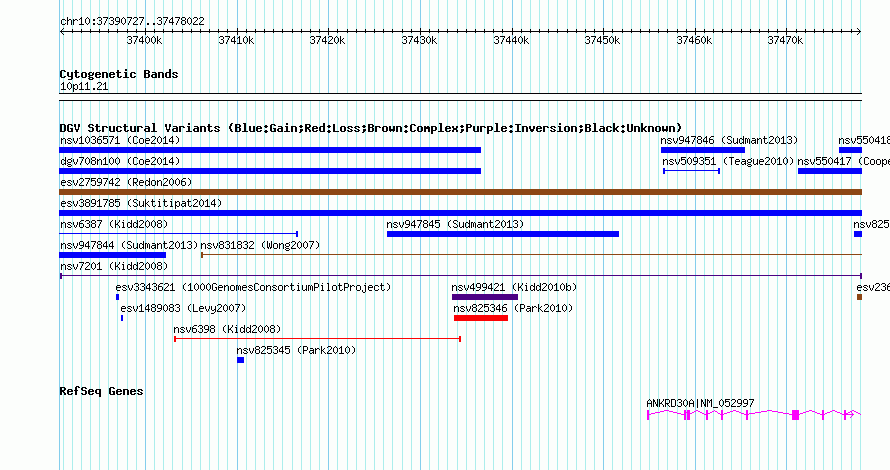This screenshot has height=470, width=890.
Task: Click the nsv1036571 (Coe2014) blue variant bar
Action: point(270,150)
